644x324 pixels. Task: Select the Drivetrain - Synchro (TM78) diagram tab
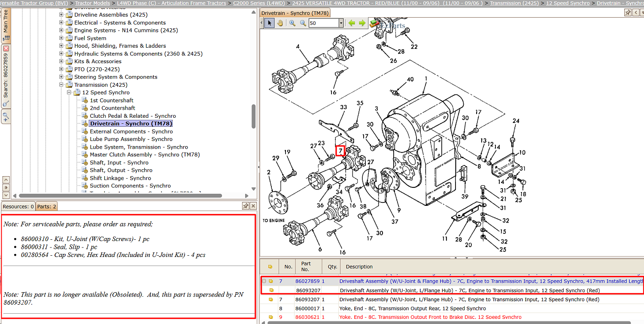(x=295, y=13)
